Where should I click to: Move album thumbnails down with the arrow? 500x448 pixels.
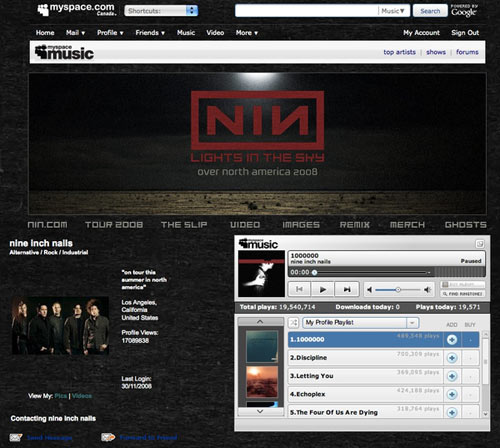[x=260, y=411]
